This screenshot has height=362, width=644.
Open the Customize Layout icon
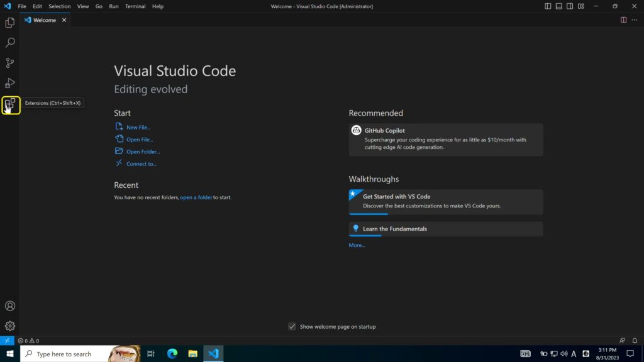point(580,6)
